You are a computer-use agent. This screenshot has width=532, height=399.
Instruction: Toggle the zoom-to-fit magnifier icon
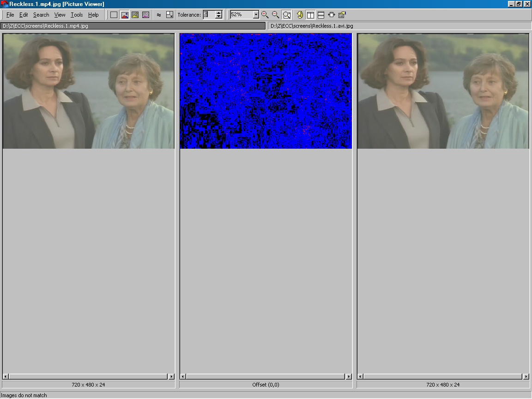[287, 15]
